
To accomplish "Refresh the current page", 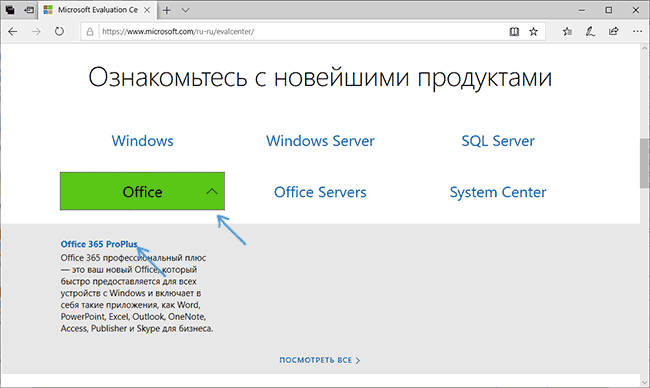I will [59, 32].
